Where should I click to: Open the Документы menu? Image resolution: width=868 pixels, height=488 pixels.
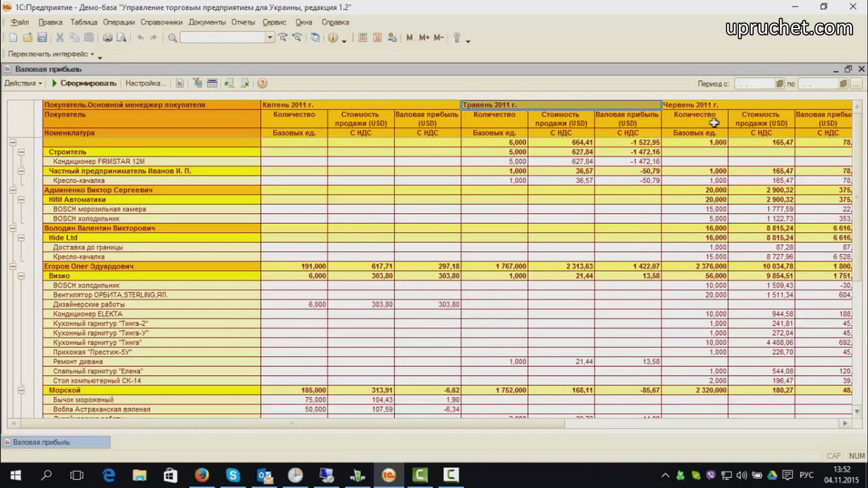click(207, 22)
